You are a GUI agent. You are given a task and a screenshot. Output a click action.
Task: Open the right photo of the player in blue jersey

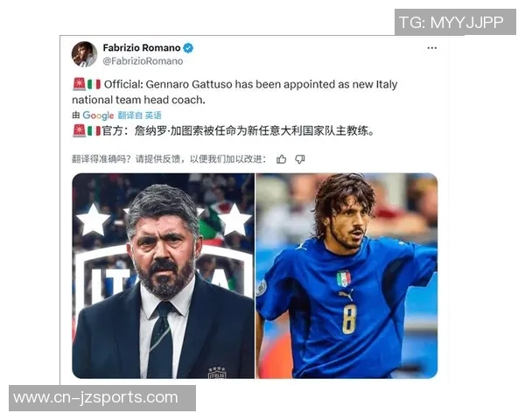pyautogui.click(x=346, y=276)
